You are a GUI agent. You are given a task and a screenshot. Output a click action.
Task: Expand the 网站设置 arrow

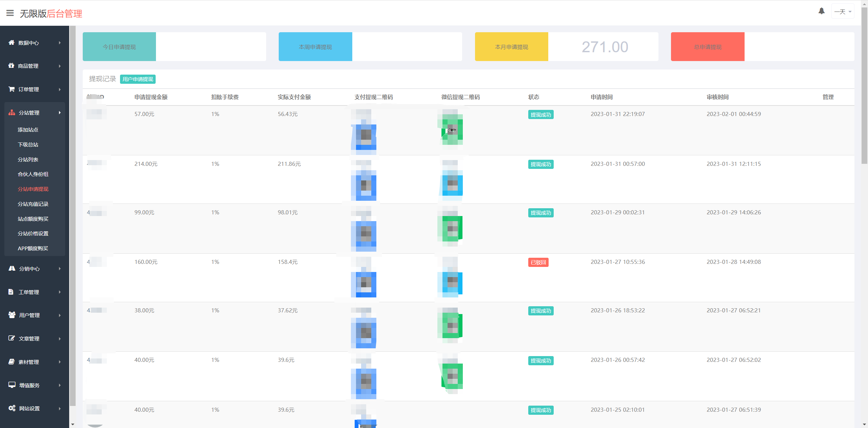[x=60, y=408]
